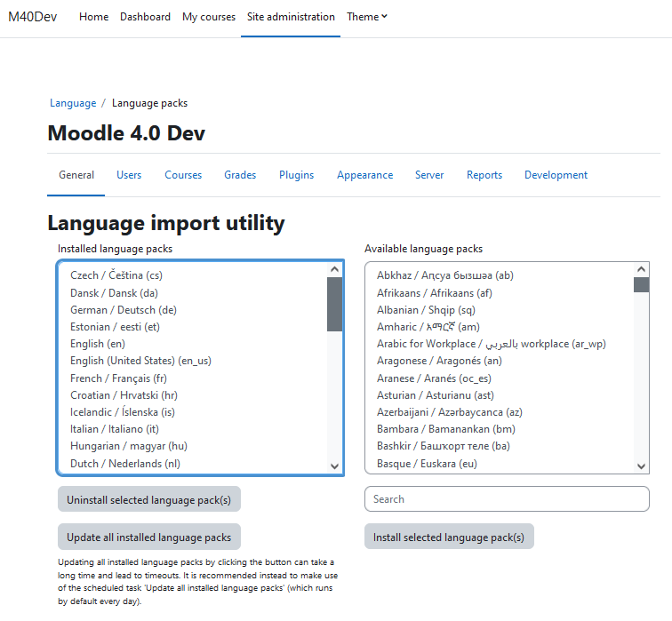Click the available packs scrollbar thumb

tap(641, 285)
